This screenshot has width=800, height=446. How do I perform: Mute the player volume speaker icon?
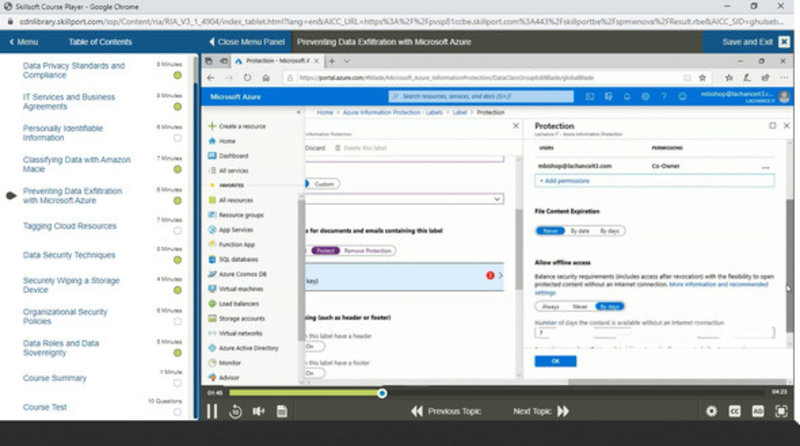[x=259, y=411]
